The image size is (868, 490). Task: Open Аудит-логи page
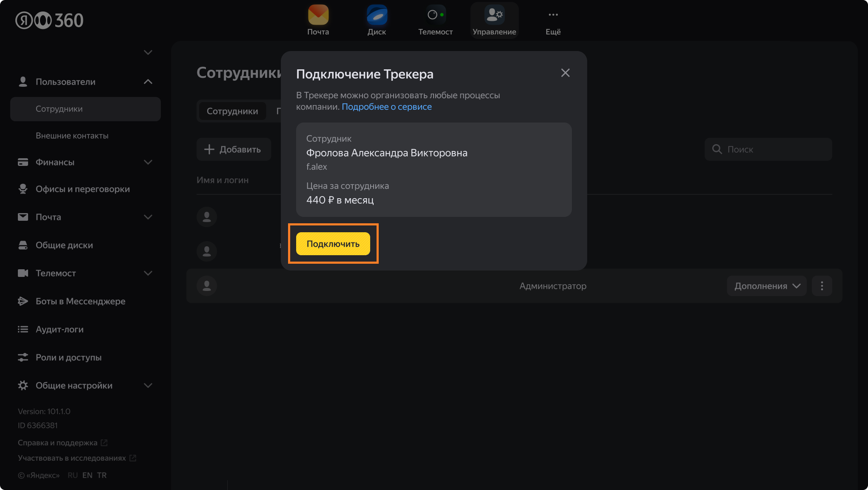[60, 329]
